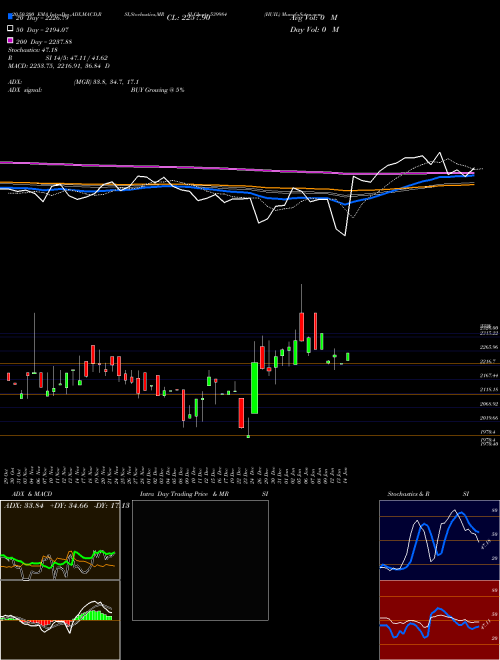
Task: Select the '200 Day - 2237.88' legend text
Action: [x=43, y=42]
